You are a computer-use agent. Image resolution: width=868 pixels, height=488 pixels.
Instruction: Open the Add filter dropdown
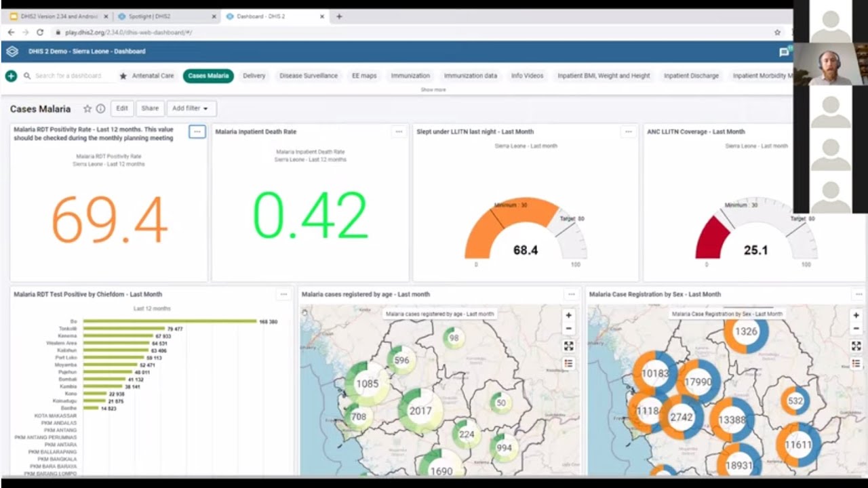point(191,108)
